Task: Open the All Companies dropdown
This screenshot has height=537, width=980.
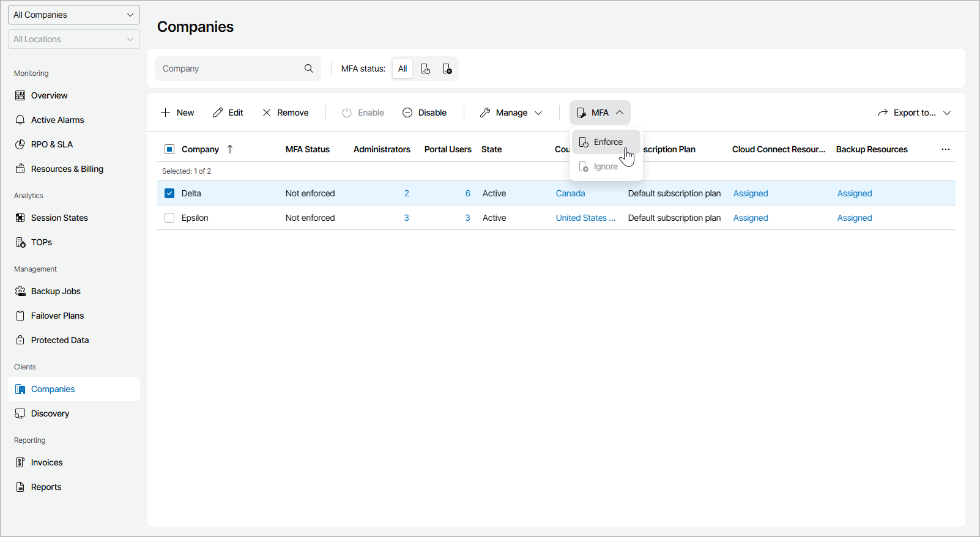Action: (74, 15)
